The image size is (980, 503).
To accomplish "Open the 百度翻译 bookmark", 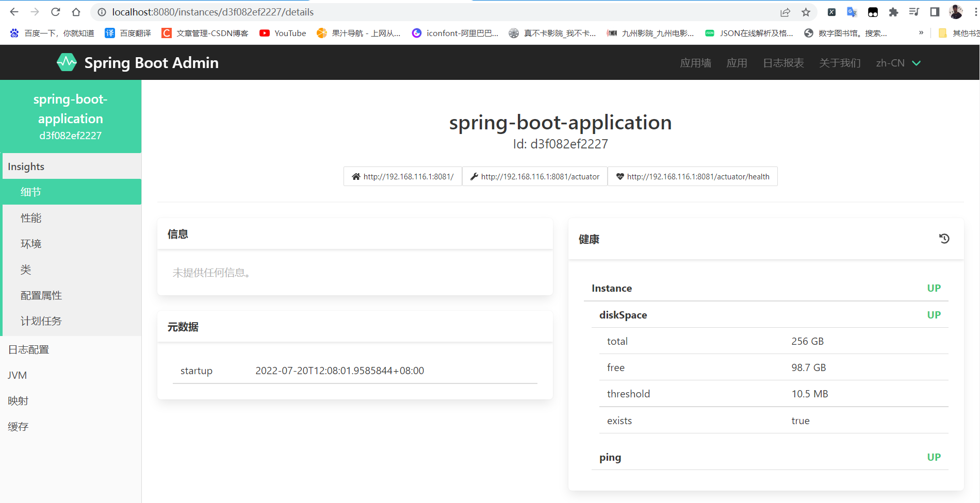I will pos(128,33).
